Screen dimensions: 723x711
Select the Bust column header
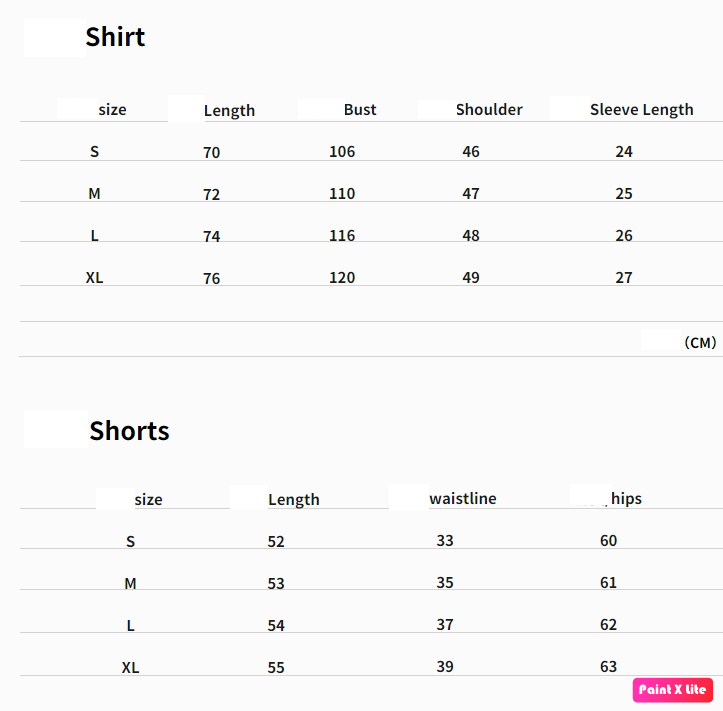(360, 110)
